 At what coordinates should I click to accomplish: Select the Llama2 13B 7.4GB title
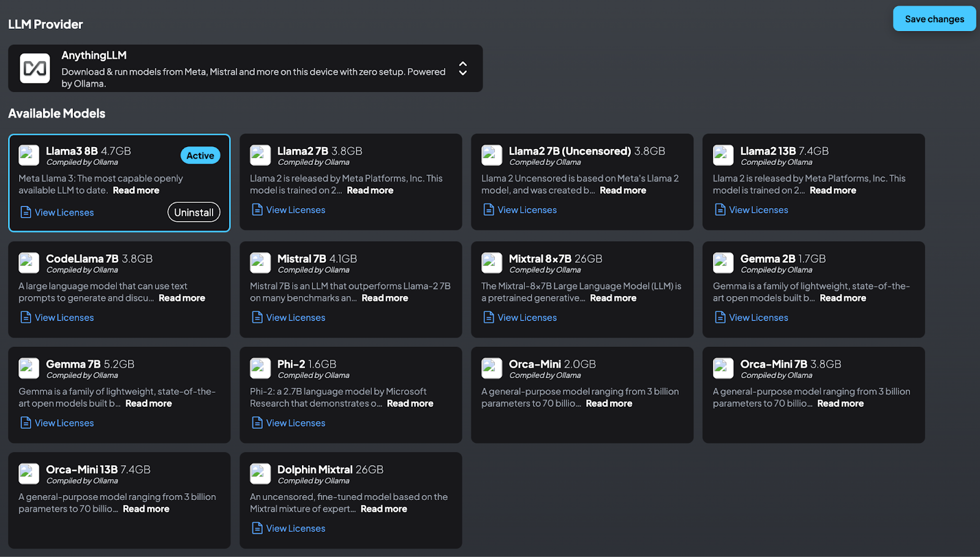[x=785, y=151]
